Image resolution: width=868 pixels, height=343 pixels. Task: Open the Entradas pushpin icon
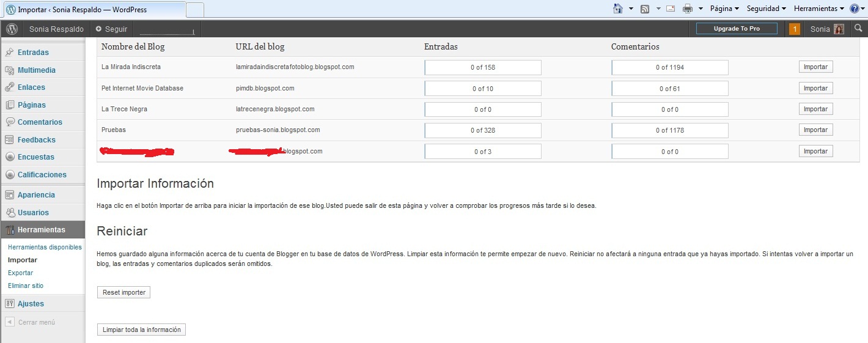tap(10, 53)
